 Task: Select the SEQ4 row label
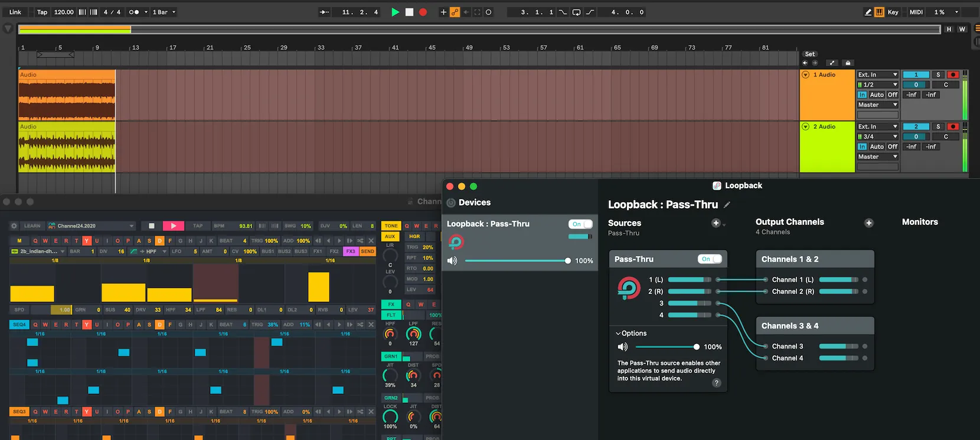[x=19, y=324]
